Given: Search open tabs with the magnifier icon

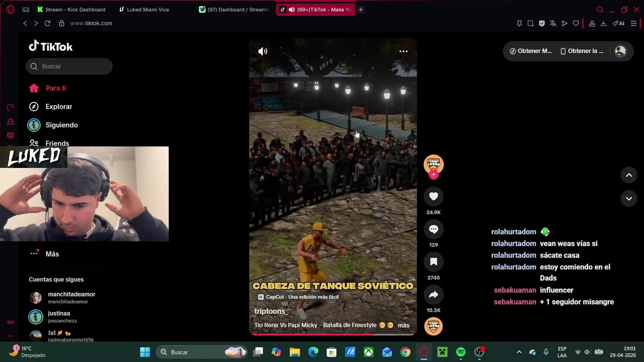Looking at the screenshot, I should (600, 10).
